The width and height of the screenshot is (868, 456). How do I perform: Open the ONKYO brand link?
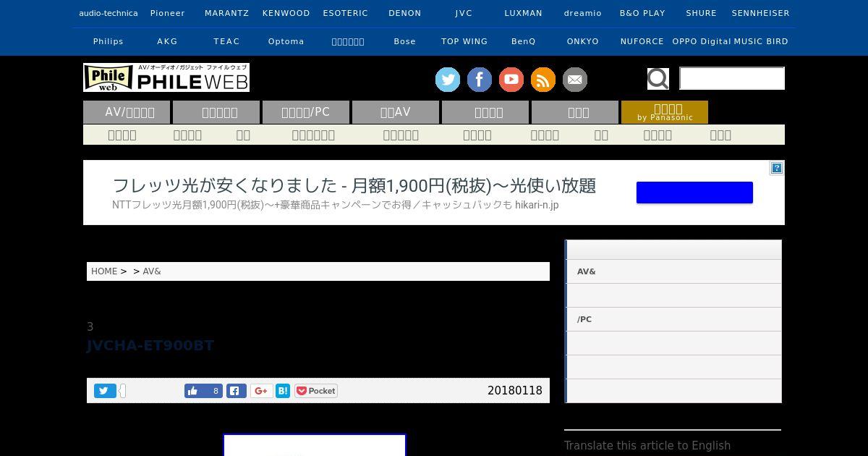[x=583, y=41]
